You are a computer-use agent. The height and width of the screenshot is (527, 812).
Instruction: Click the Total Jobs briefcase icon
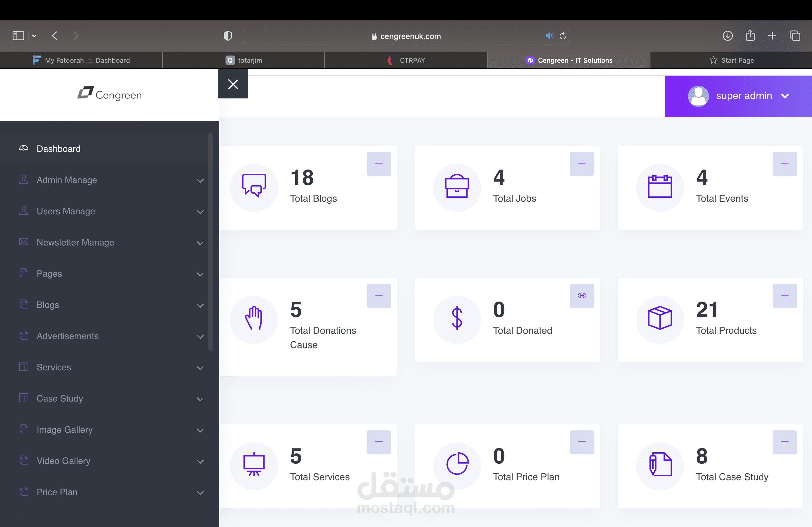coord(457,186)
